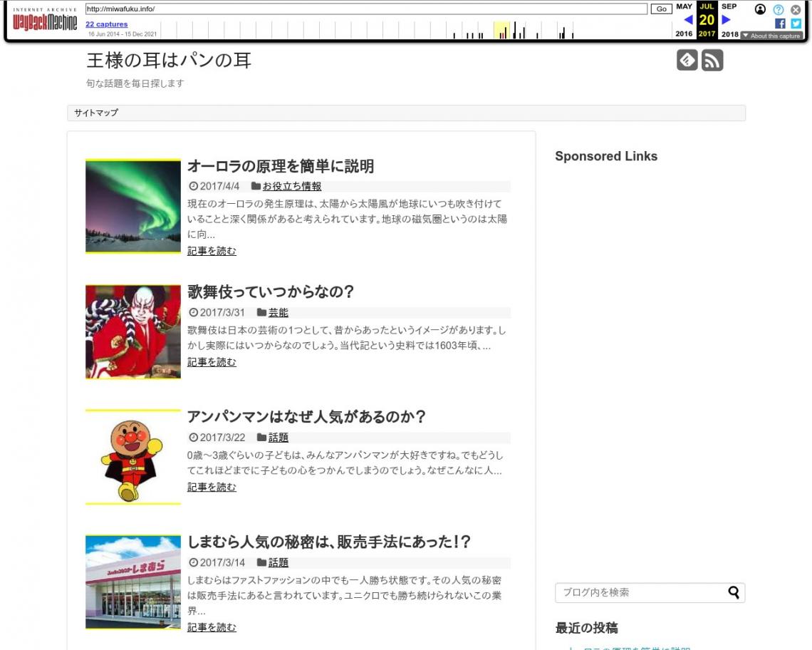
Task: Click the Go button
Action: 661,9
